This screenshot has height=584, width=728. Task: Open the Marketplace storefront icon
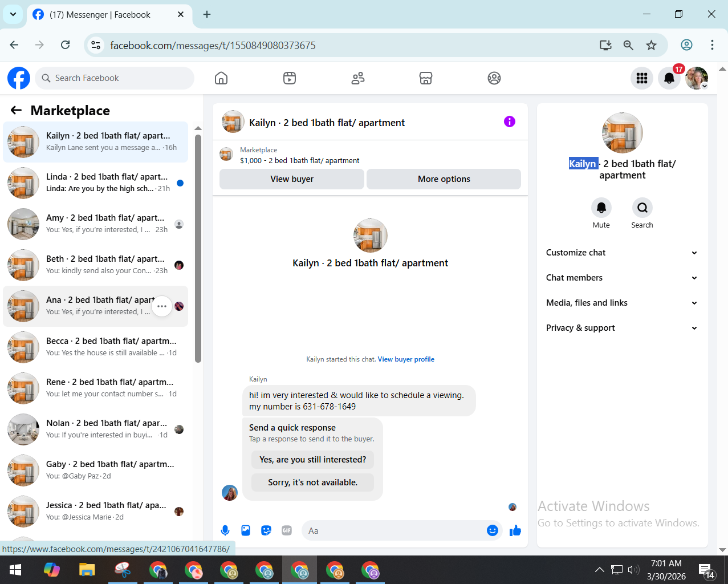point(426,78)
